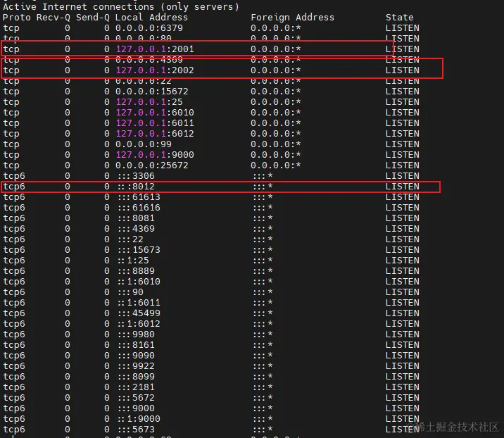Click the 'Proto' column header

(17, 18)
